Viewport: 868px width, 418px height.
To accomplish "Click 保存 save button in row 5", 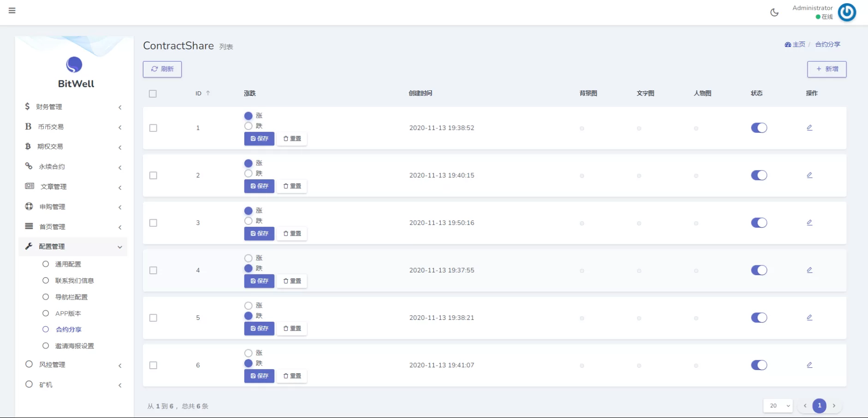I will (259, 329).
